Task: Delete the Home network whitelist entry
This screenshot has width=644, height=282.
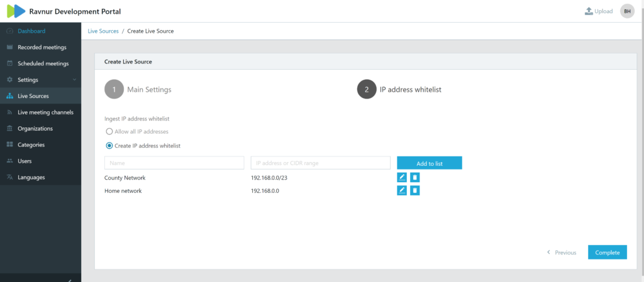Action: [x=415, y=191]
